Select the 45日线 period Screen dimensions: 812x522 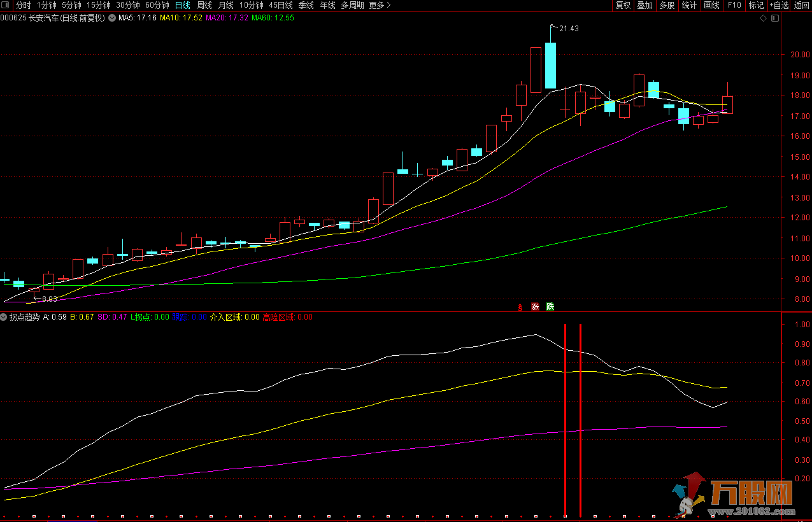[281, 5]
